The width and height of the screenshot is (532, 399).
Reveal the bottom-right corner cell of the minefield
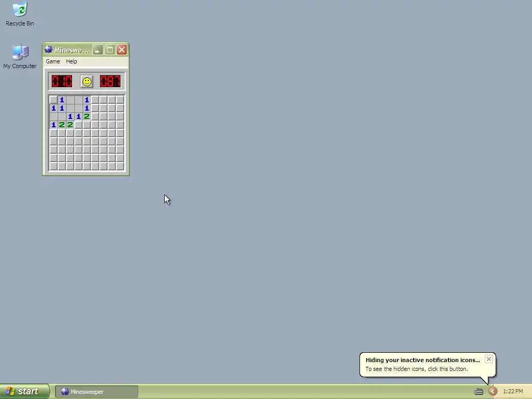click(120, 166)
